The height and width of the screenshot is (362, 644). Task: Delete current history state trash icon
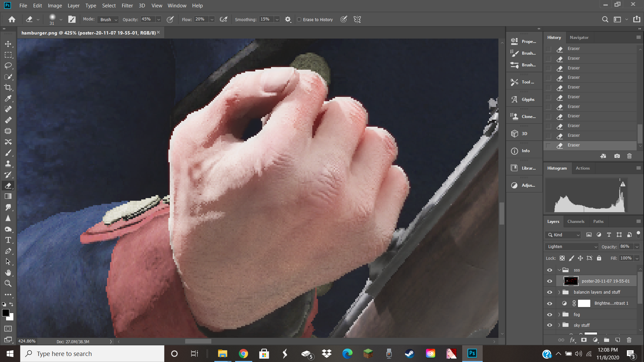[x=629, y=156]
